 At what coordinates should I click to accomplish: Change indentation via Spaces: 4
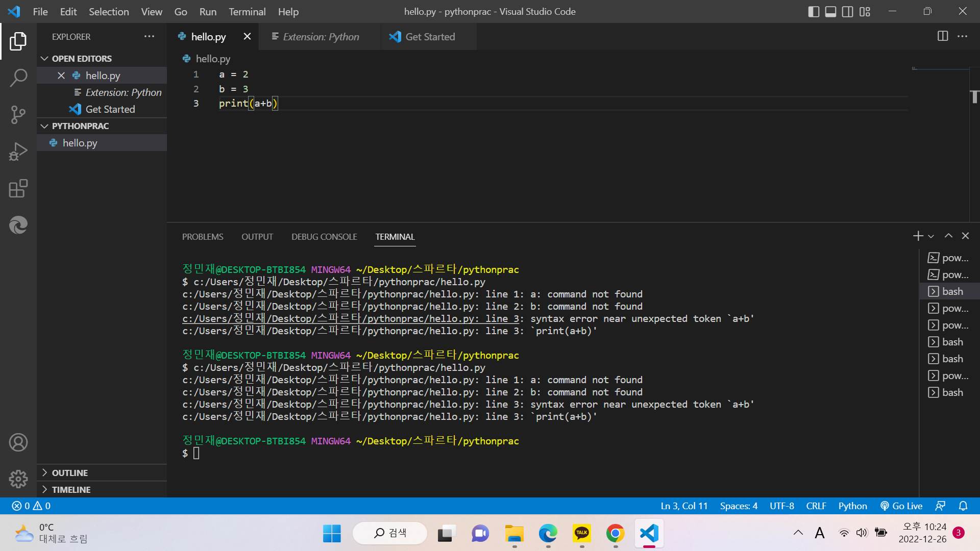[739, 506]
